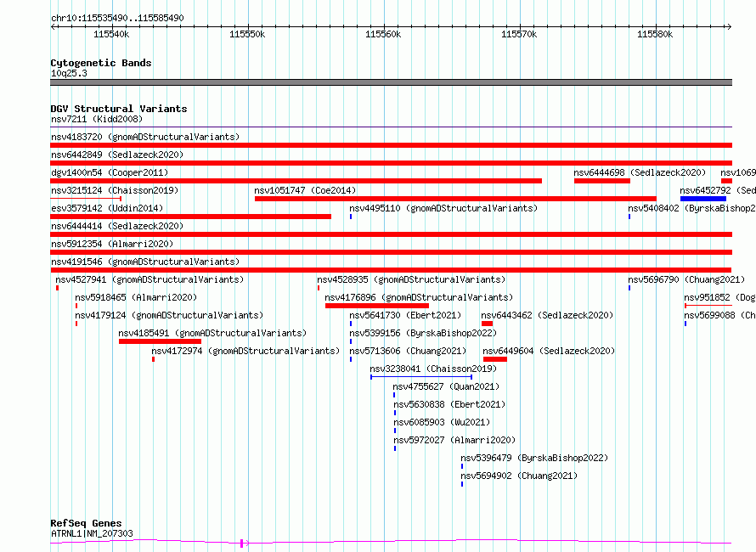The image size is (756, 552).
Task: Open the nsv4527941 gnomAD variant label
Action: [x=150, y=279]
